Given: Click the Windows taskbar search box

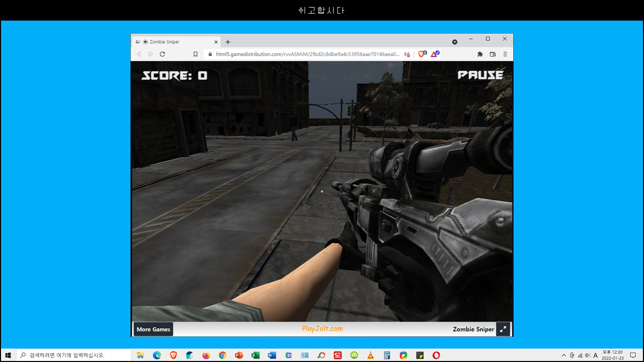Looking at the screenshot, I should tap(74, 355).
